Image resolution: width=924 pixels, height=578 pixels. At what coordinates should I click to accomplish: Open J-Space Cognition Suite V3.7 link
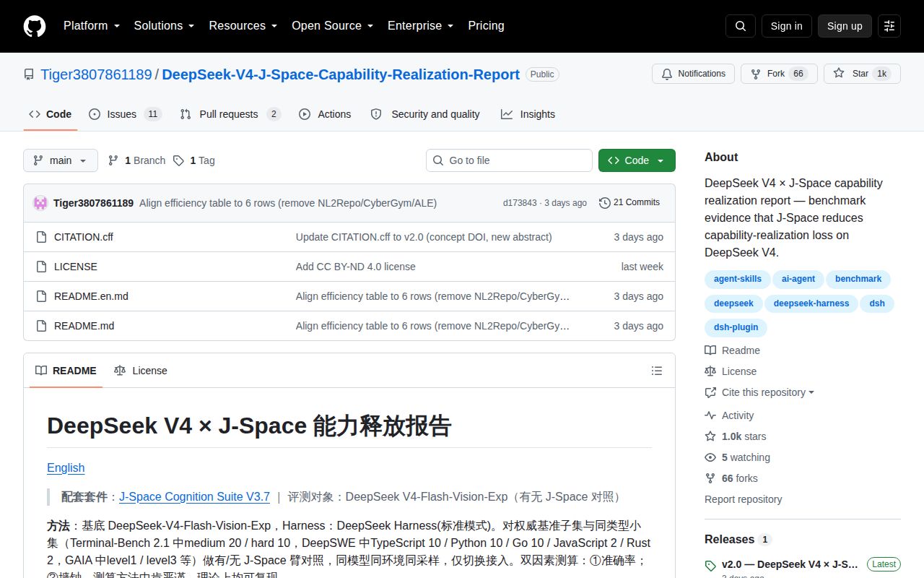[x=194, y=496]
